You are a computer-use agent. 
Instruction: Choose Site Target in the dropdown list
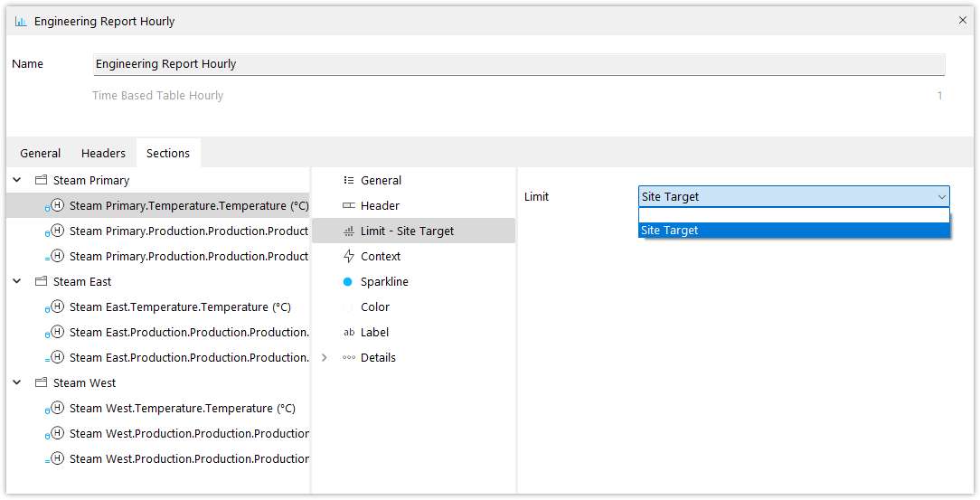794,230
